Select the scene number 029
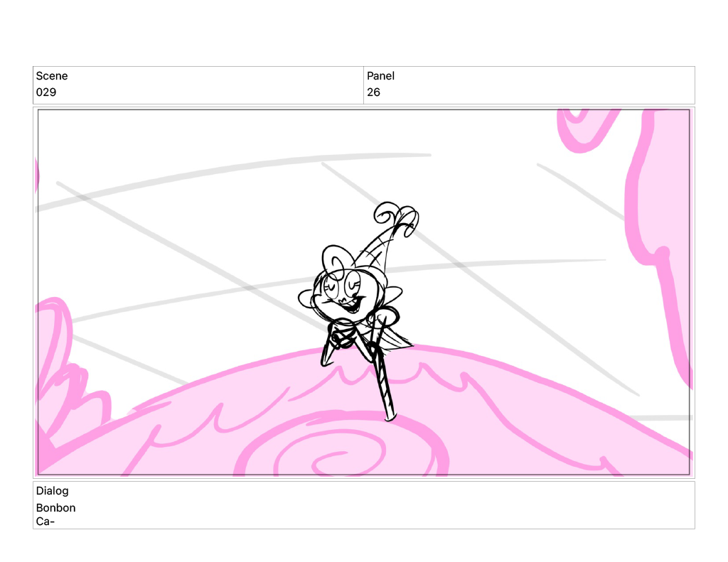Image resolution: width=728 pixels, height=562 pixels. click(x=46, y=92)
